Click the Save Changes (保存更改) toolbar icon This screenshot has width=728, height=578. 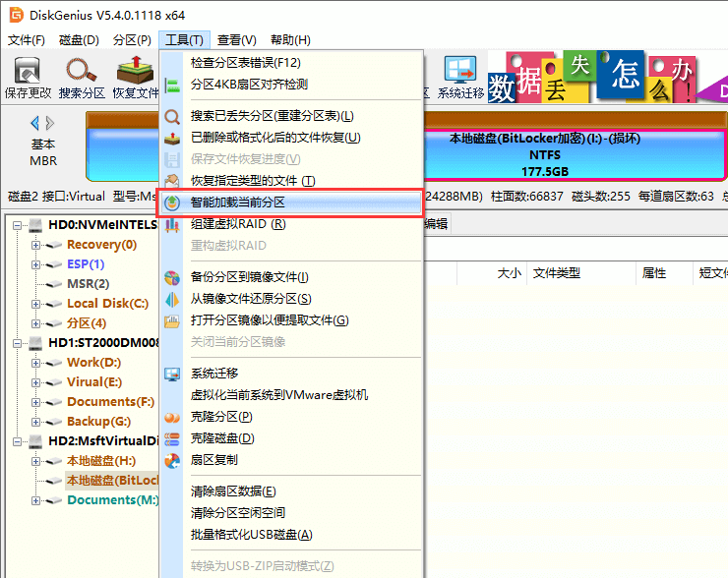coord(28,78)
